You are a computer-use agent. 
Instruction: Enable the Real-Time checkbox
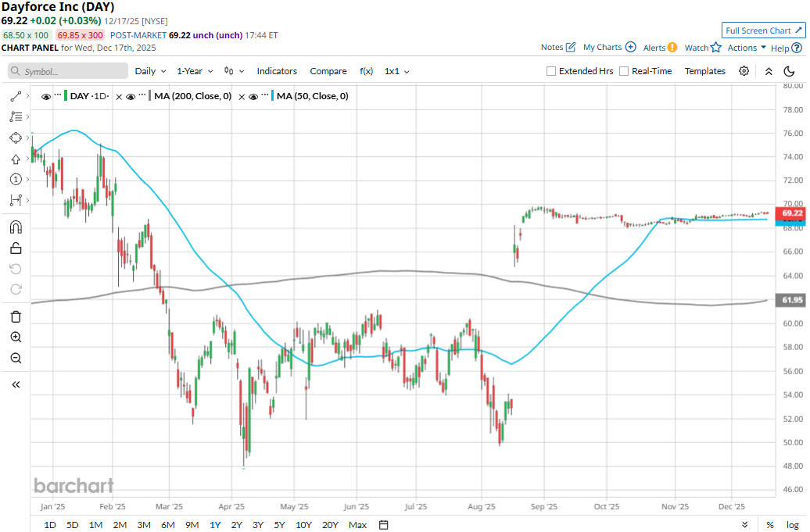point(624,71)
